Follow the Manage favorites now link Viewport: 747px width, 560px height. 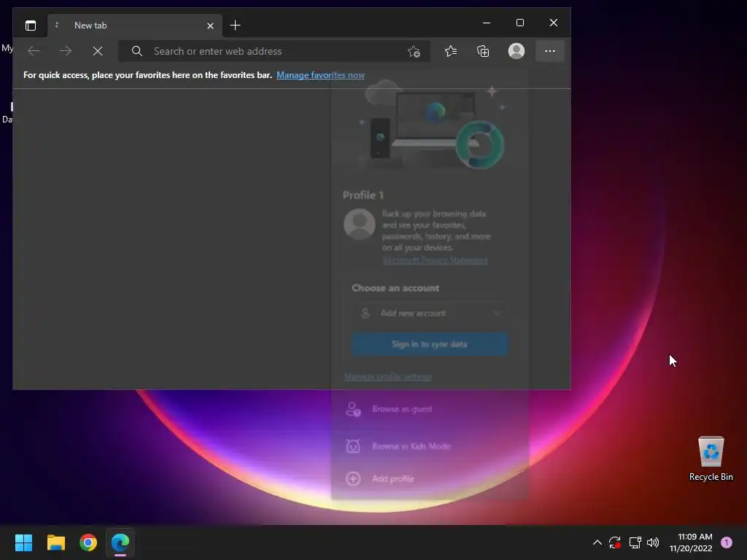tap(320, 75)
